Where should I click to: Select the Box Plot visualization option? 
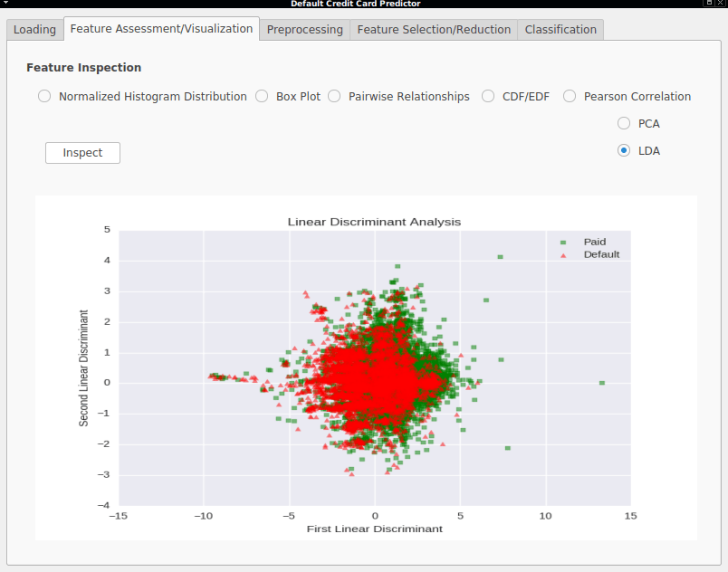pos(262,96)
